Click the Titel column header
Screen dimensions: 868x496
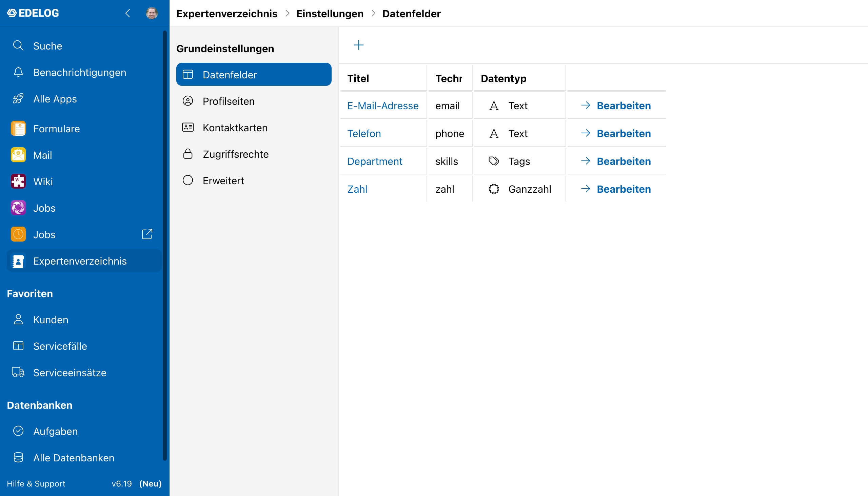tap(383, 78)
